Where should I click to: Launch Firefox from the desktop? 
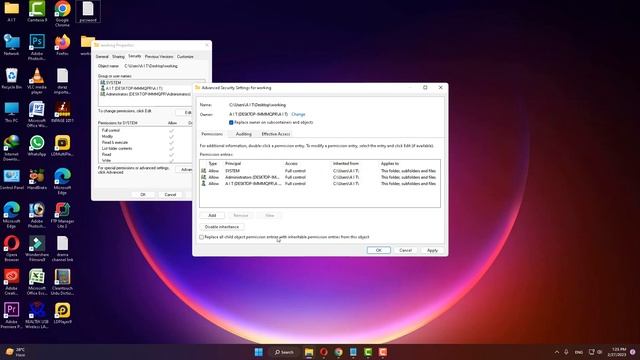[x=62, y=45]
